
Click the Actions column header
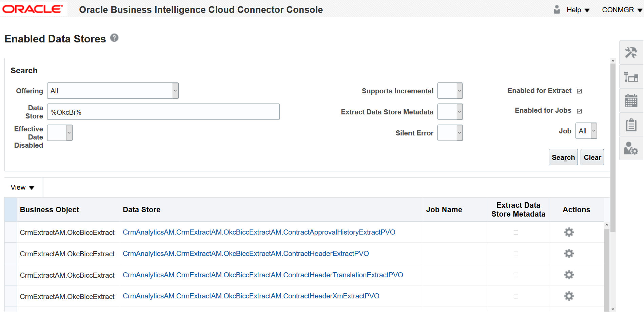point(576,210)
